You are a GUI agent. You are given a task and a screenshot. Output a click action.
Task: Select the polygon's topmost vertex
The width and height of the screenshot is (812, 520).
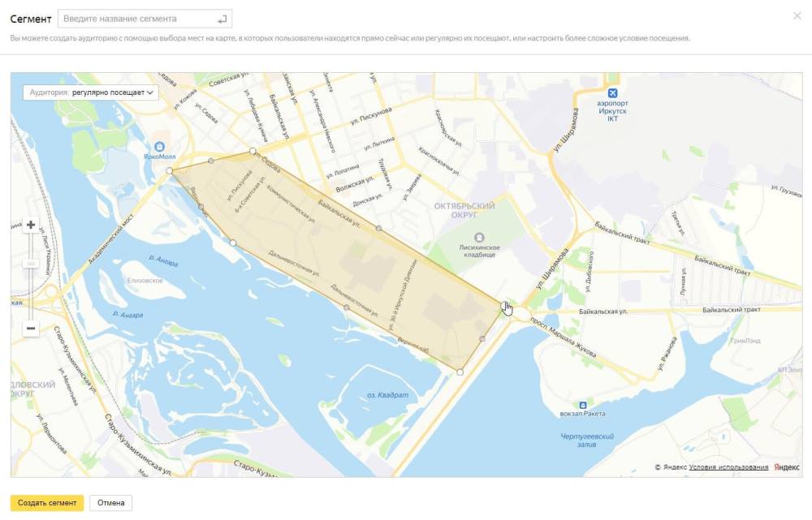tap(253, 152)
